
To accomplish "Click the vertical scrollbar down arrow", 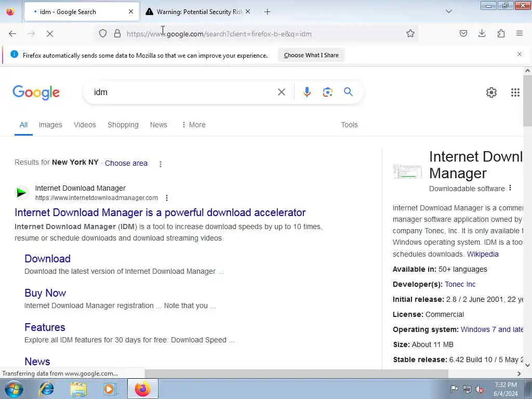I will tap(527, 365).
